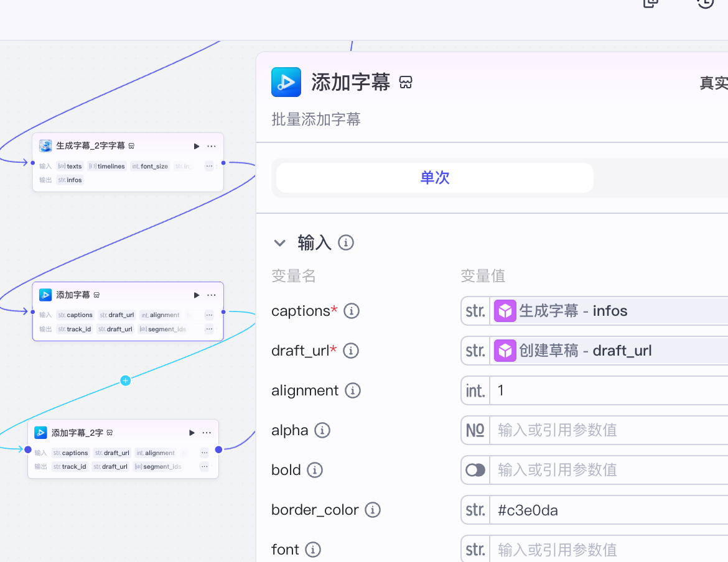The width and height of the screenshot is (728, 562).
Task: Click the plus button on the connection line
Action: [x=126, y=380]
